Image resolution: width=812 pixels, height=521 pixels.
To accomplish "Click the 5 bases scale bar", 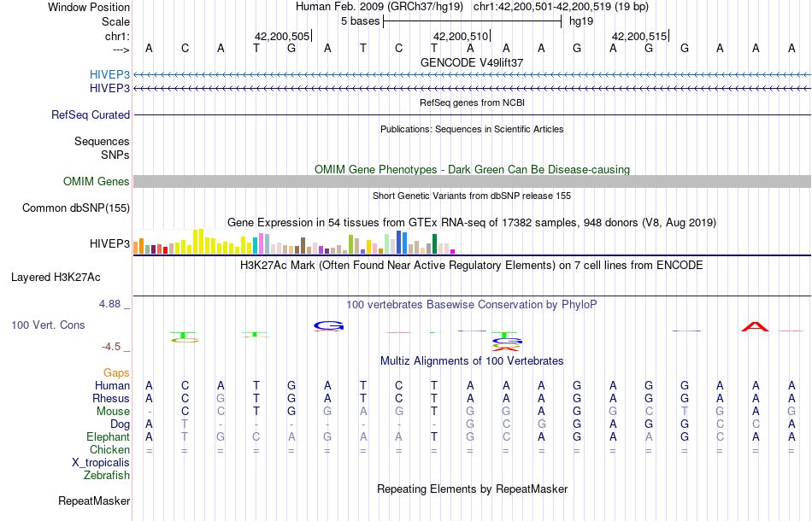I will (472, 21).
